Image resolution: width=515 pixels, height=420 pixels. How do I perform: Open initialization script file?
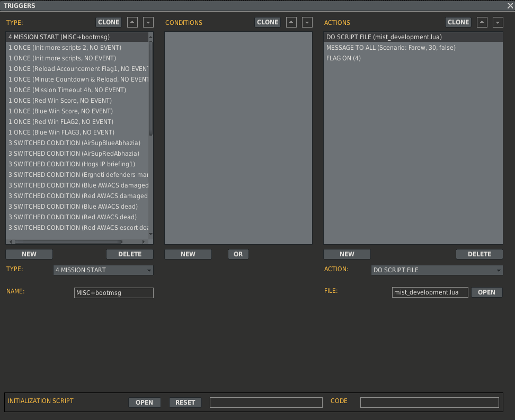[145, 403]
